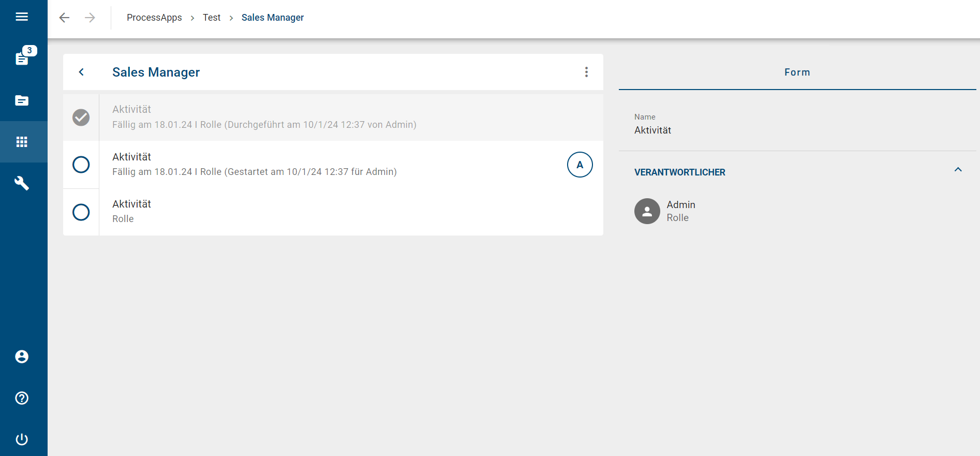Open the Sales Manager three-dot menu
The width and height of the screenshot is (980, 456).
586,72
